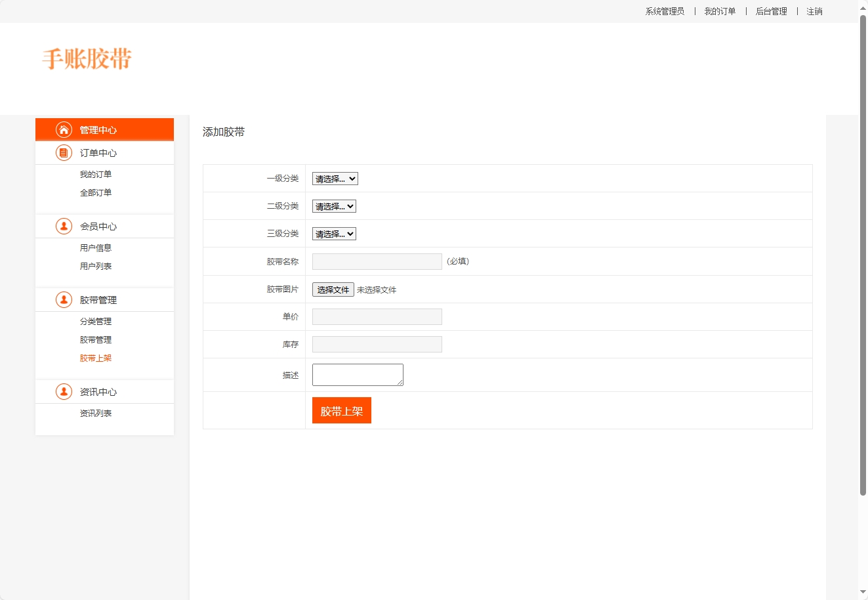Click the 选择文件 file upload button
This screenshot has height=600, width=868.
(x=333, y=289)
